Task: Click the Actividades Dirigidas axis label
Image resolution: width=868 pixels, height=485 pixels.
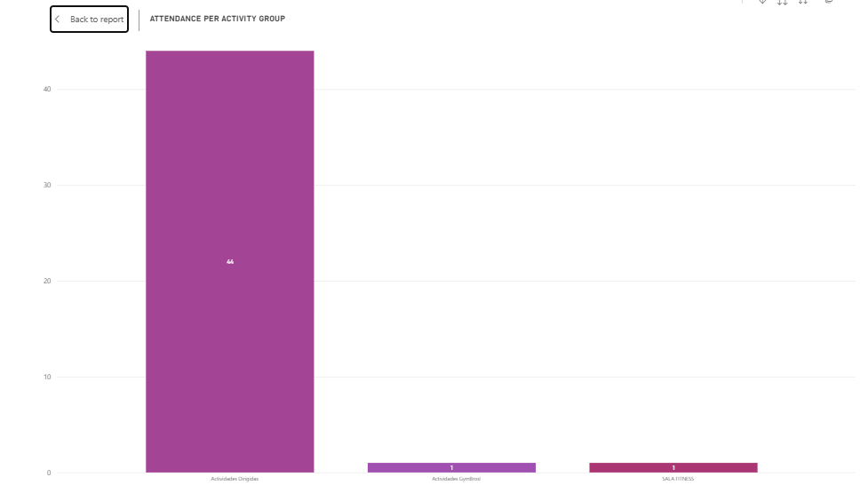Action: tap(235, 479)
